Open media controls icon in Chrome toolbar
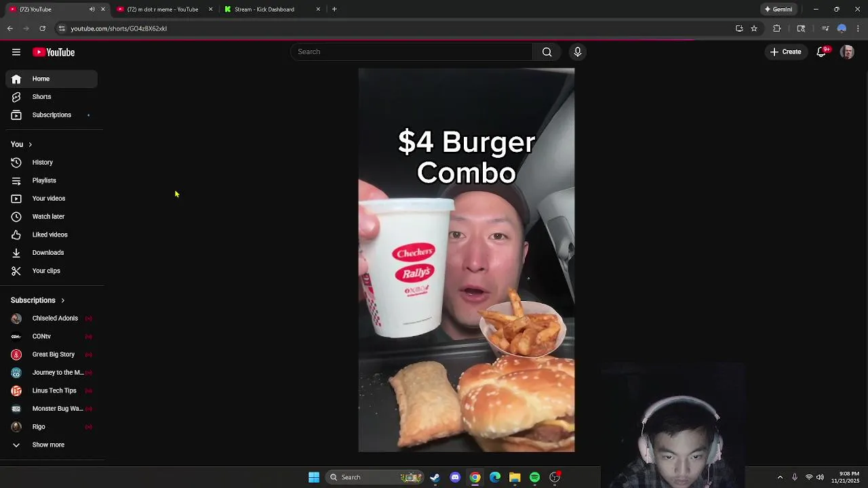Viewport: 868px width, 488px height. 825,28
